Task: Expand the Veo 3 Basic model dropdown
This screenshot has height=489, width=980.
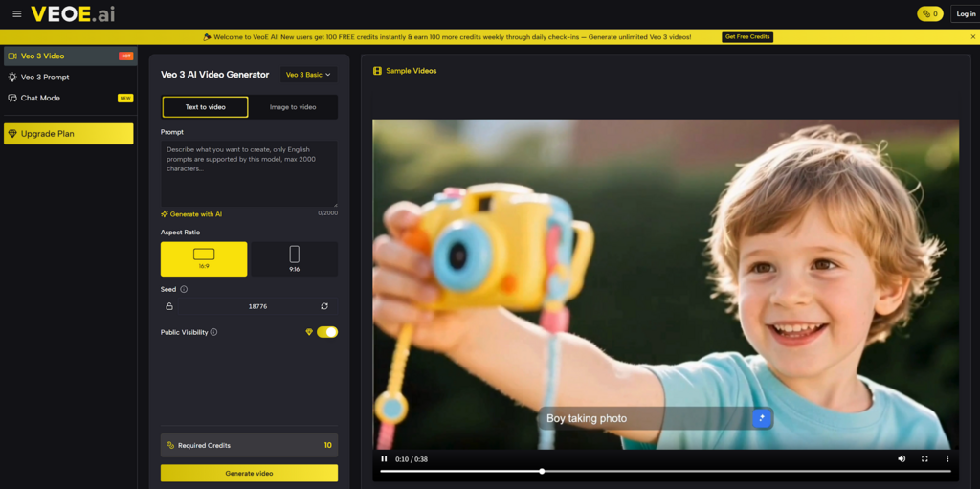Action: [x=308, y=75]
